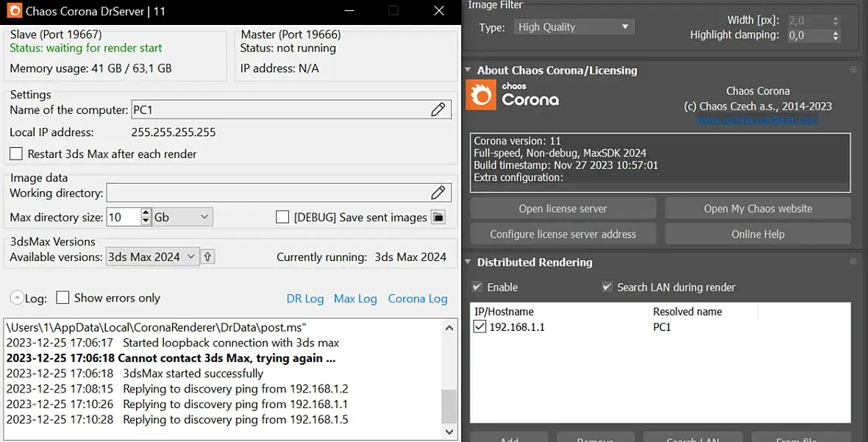Toggle the 192.168.1.1 host checkbox
The width and height of the screenshot is (868, 442).
point(480,327)
